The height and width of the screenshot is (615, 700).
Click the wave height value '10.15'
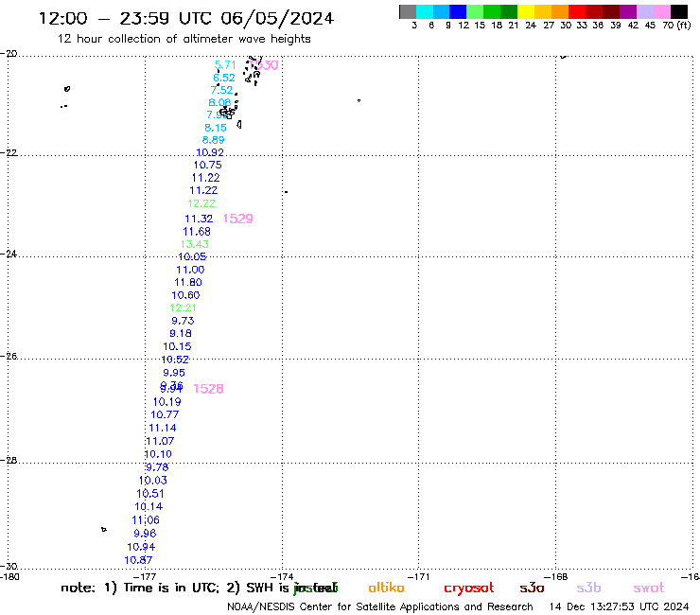[177, 346]
